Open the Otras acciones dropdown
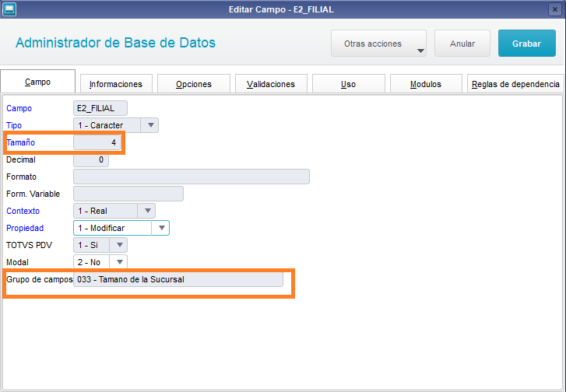Screen dimensions: 566x392 (x=378, y=44)
